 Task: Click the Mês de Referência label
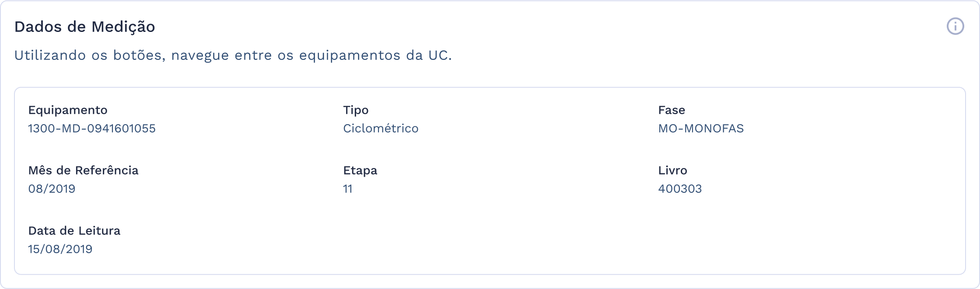84,171
